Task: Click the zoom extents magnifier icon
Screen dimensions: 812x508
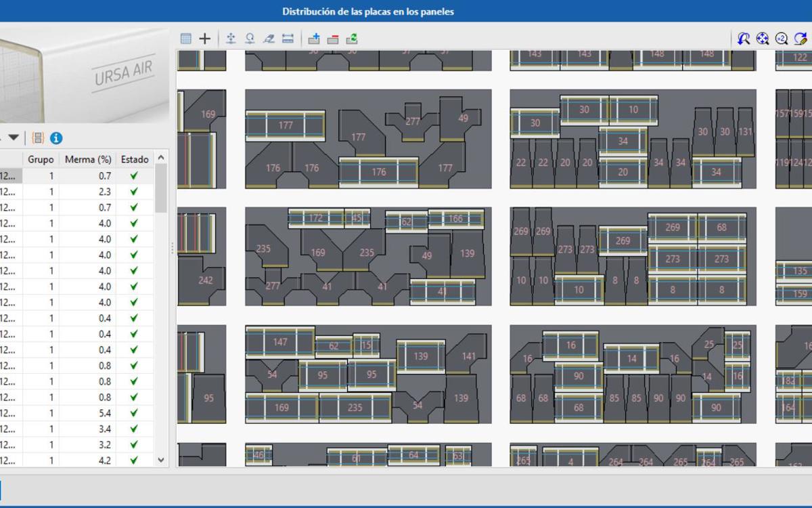Action: 763,39
